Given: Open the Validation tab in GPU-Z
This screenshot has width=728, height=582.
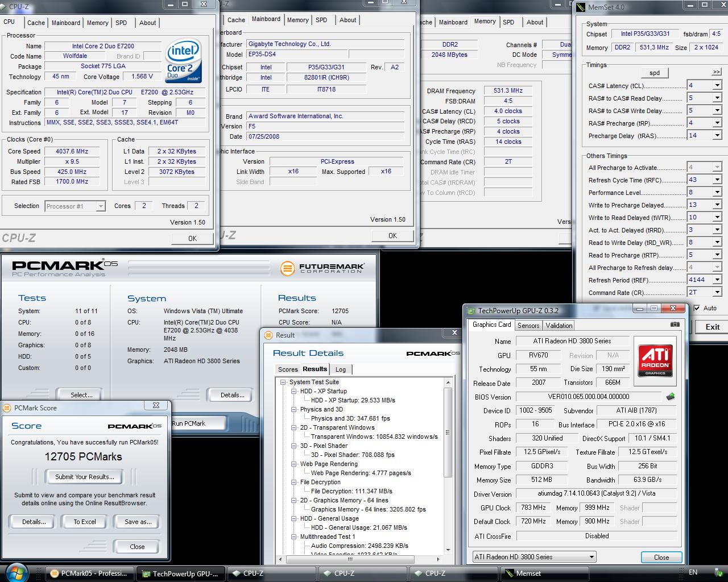Looking at the screenshot, I should pyautogui.click(x=559, y=326).
